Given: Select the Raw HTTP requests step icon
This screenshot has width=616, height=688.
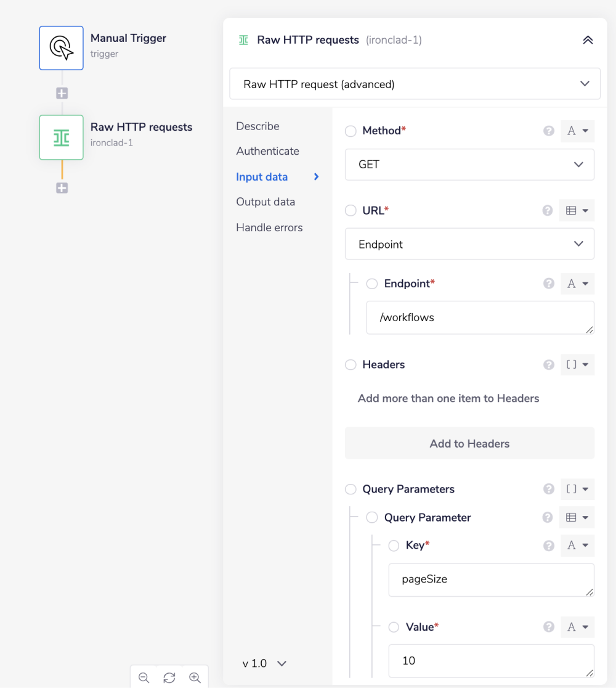Looking at the screenshot, I should [x=61, y=137].
